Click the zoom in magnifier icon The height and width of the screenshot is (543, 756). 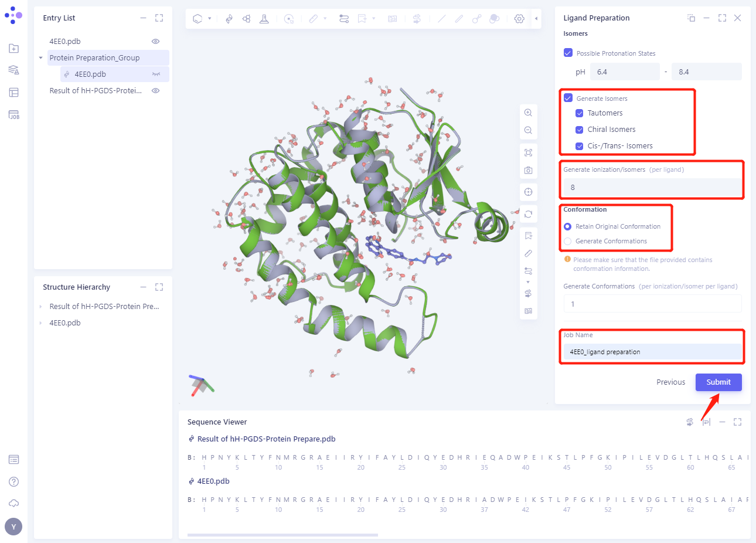(x=528, y=113)
